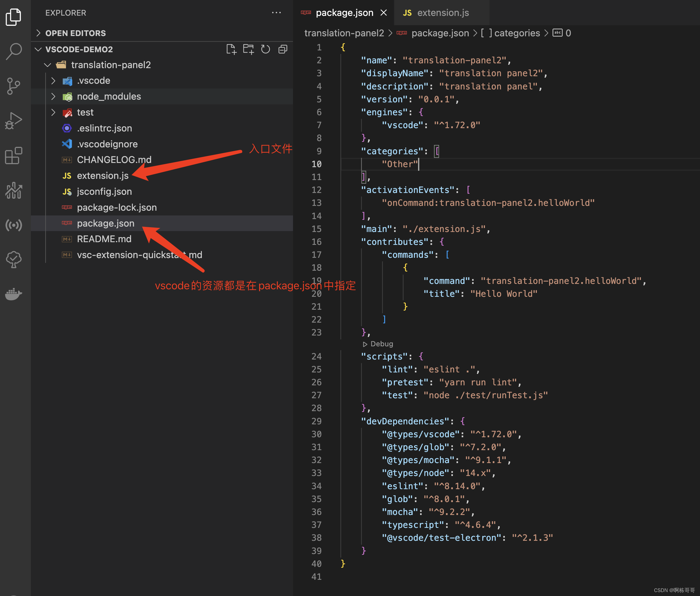Open the Explorer more actions ellipsis
The height and width of the screenshot is (596, 700).
tap(277, 13)
